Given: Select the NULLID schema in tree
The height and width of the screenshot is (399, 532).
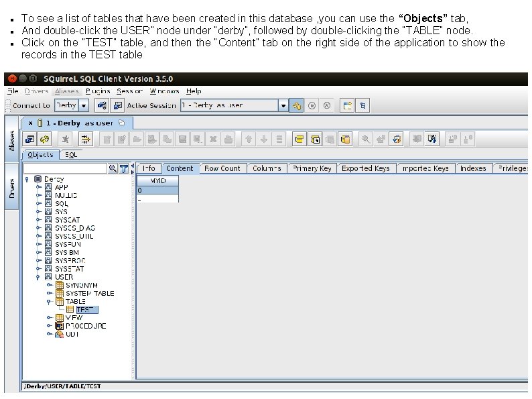Looking at the screenshot, I should pyautogui.click(x=66, y=195).
